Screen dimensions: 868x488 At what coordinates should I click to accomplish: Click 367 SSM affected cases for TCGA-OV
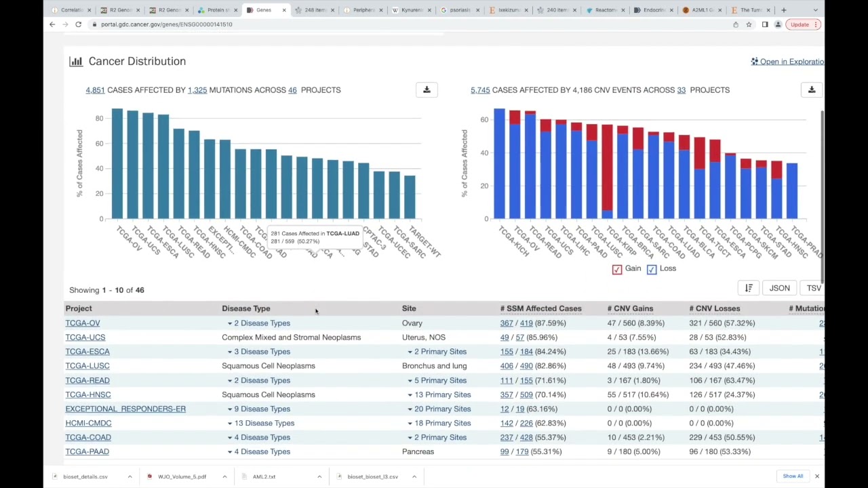coord(506,323)
